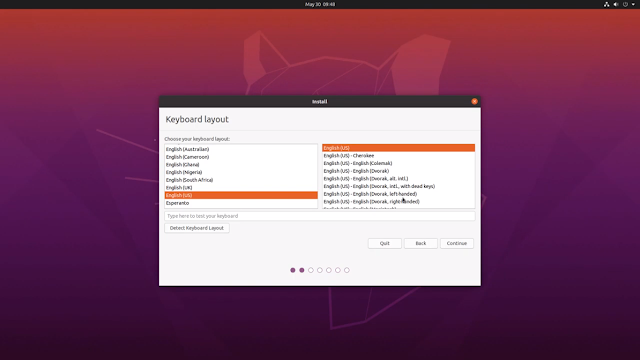This screenshot has height=360, width=640.
Task: Select English (US) - English (Colemak) variant
Action: pos(398,163)
